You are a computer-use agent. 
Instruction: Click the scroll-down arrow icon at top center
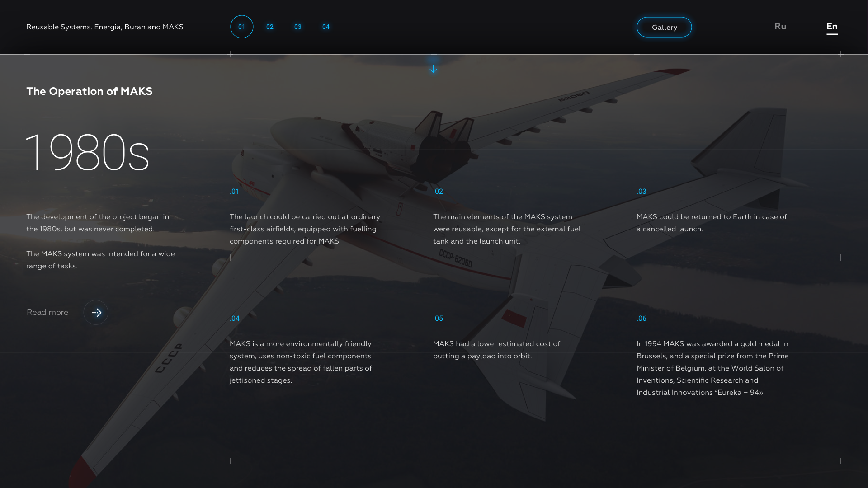coord(433,65)
